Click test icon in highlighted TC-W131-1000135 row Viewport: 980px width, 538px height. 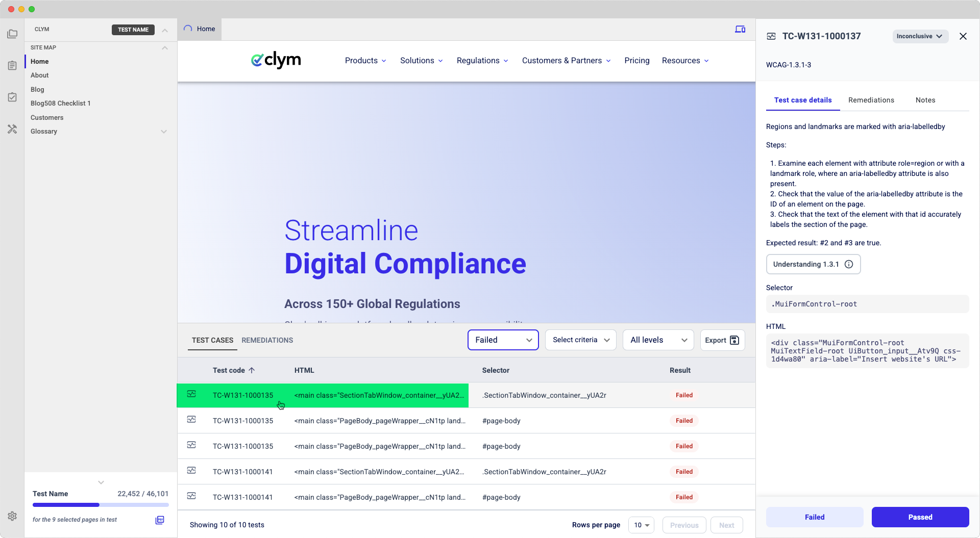[191, 394]
